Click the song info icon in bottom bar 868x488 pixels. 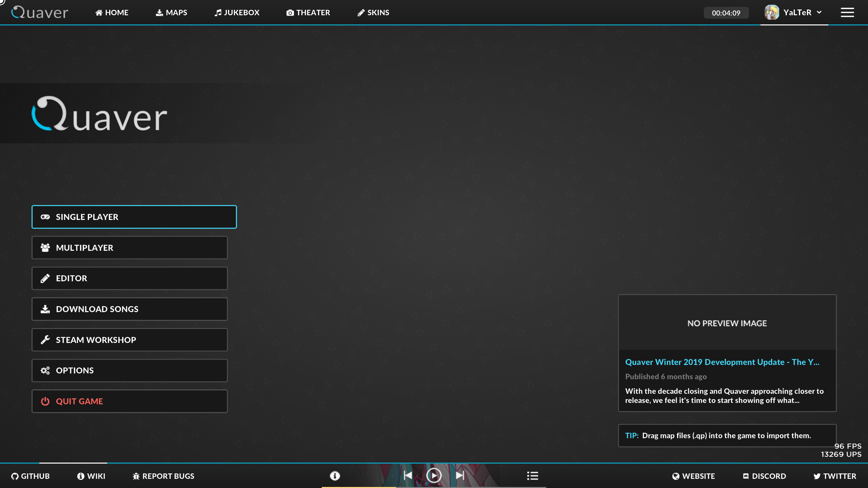tap(335, 476)
